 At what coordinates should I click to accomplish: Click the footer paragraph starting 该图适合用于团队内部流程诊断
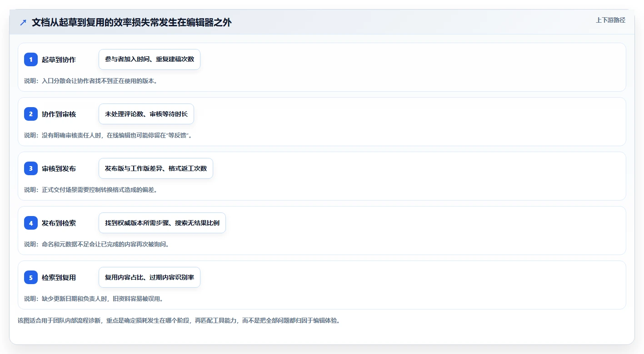179,320
